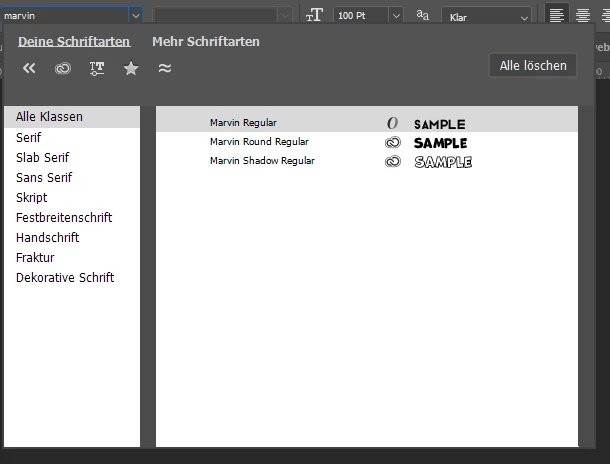
Task: Switch to Deine Schriftarten tab
Action: coord(74,42)
